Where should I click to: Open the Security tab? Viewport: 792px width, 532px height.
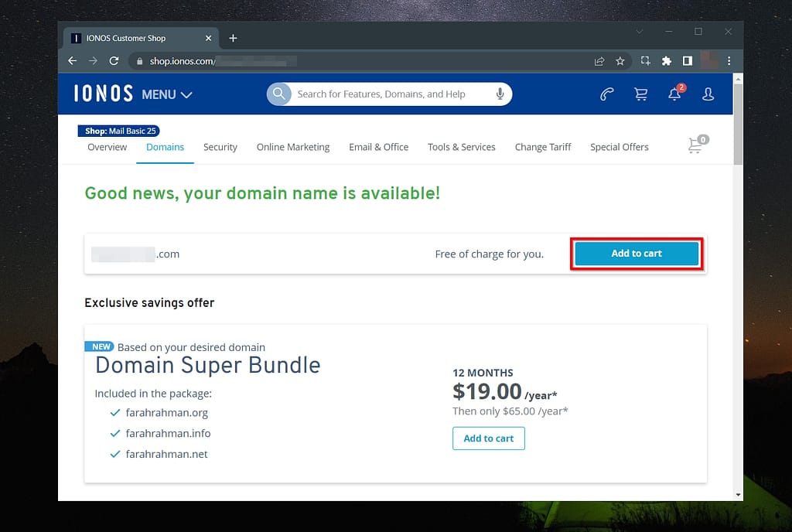(220, 148)
